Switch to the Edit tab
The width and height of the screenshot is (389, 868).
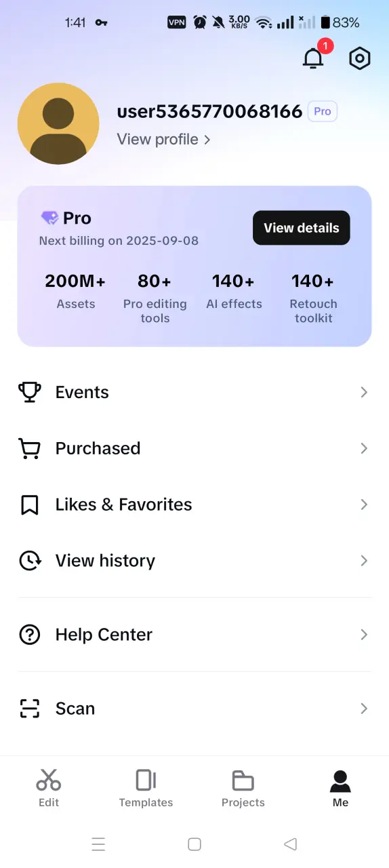(x=49, y=788)
